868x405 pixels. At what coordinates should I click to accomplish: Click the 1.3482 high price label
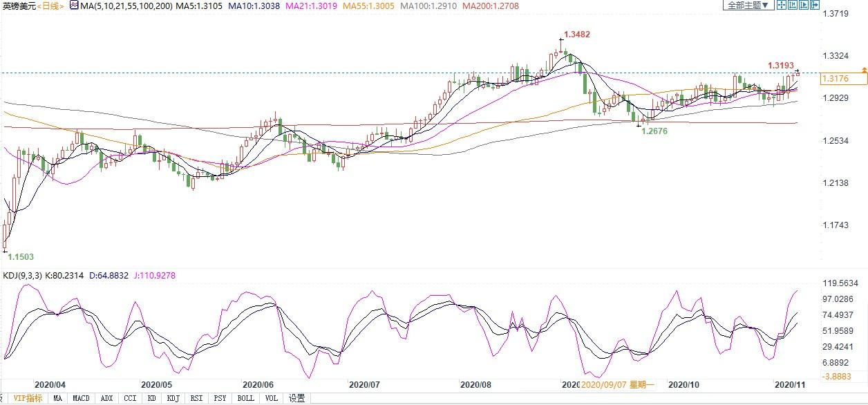pyautogui.click(x=577, y=34)
